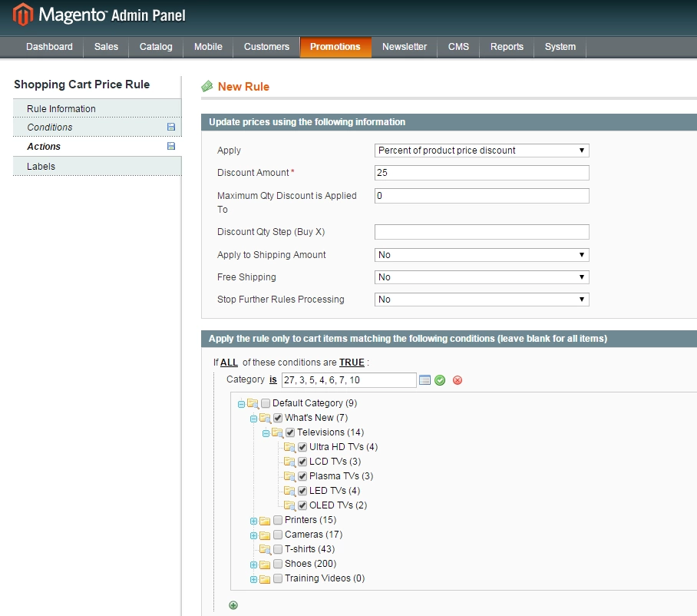
Task: Switch to the Labels tab
Action: [x=97, y=167]
